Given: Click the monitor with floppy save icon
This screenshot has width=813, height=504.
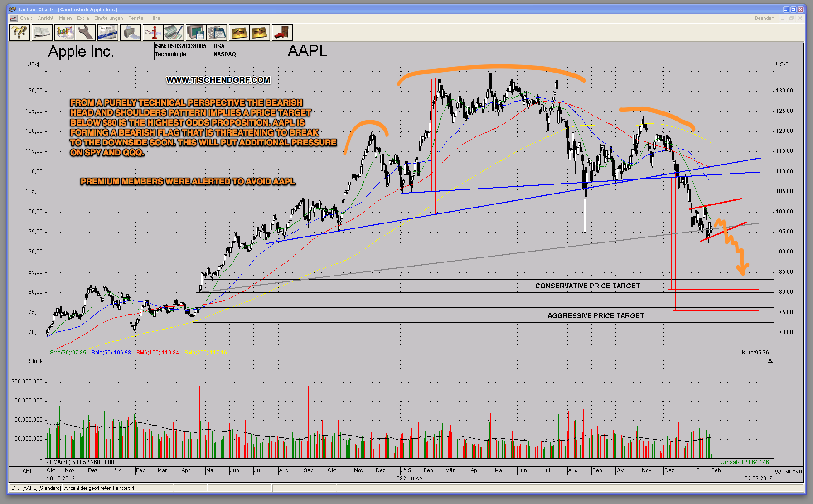Looking at the screenshot, I should [196, 33].
